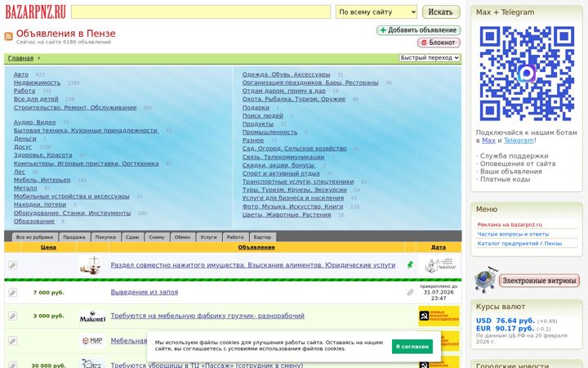The image size is (588, 368).
Task: Open Аудио, Видео category
Action: [34, 123]
